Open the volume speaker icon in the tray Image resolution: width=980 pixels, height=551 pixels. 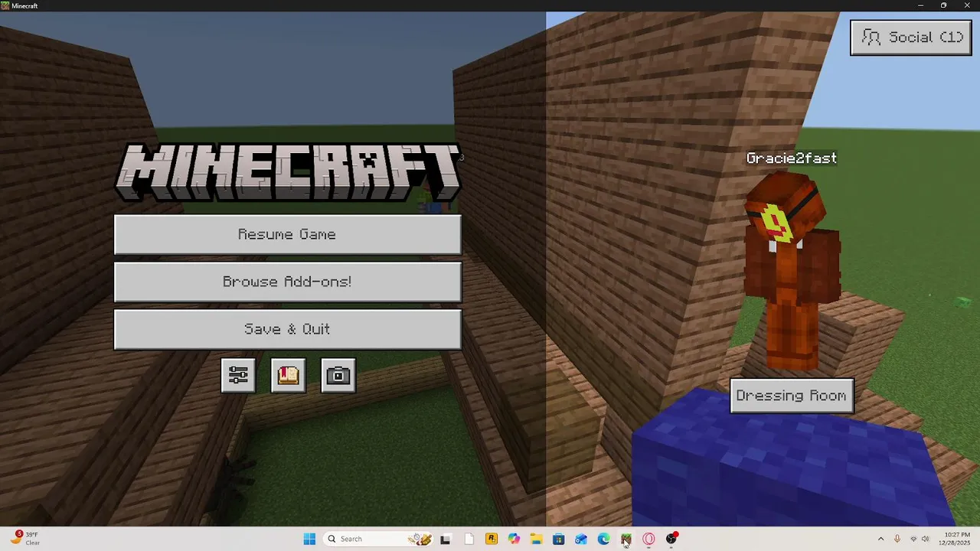[x=926, y=539]
